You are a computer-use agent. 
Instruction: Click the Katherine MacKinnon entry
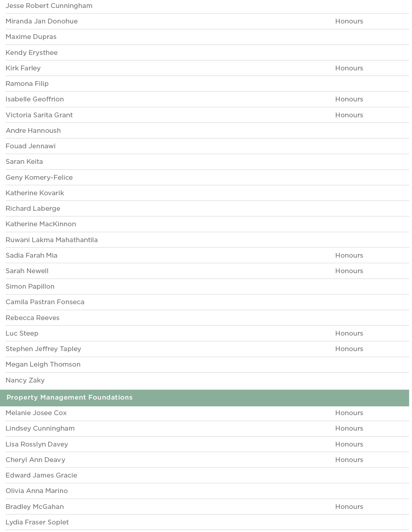(41, 224)
